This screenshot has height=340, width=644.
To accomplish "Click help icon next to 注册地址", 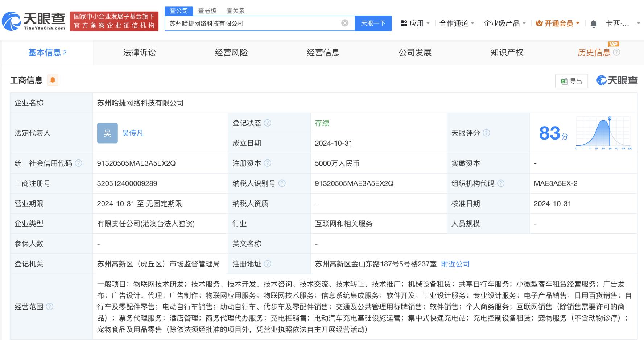I will point(268,264).
